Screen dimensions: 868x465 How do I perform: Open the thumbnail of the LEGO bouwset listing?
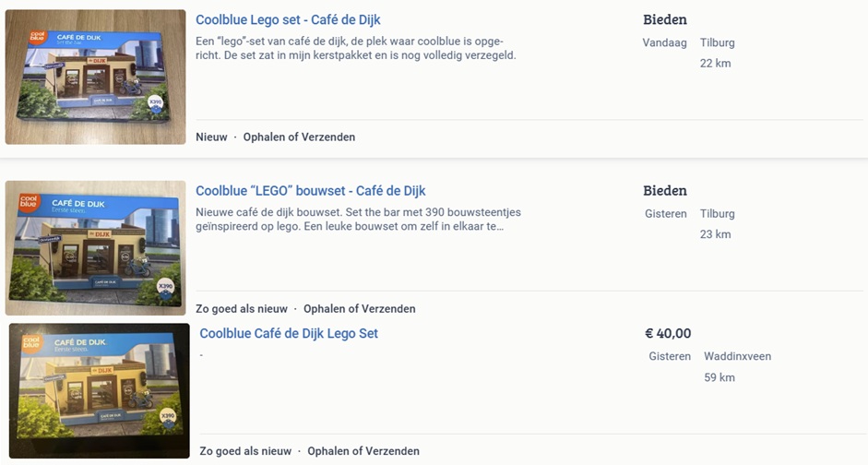(x=96, y=247)
